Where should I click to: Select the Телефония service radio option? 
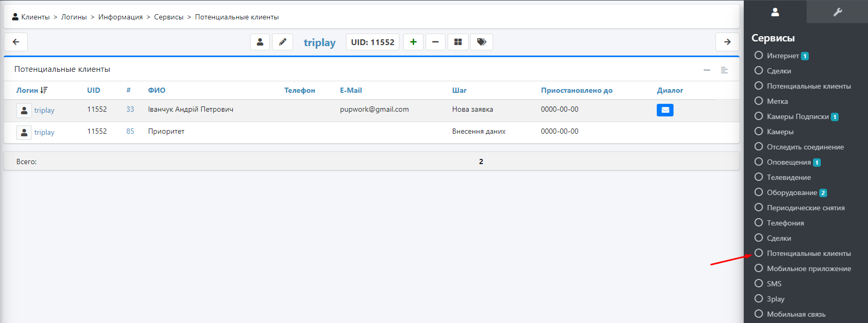click(x=758, y=223)
